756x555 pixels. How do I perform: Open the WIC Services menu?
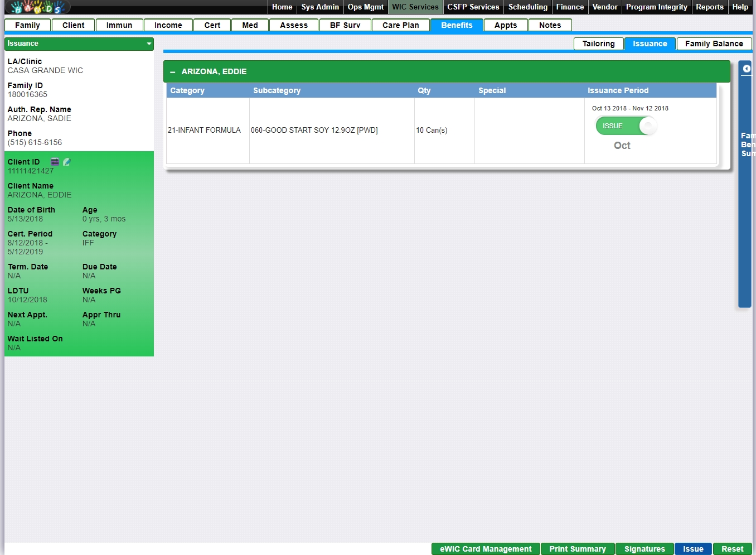coord(415,7)
